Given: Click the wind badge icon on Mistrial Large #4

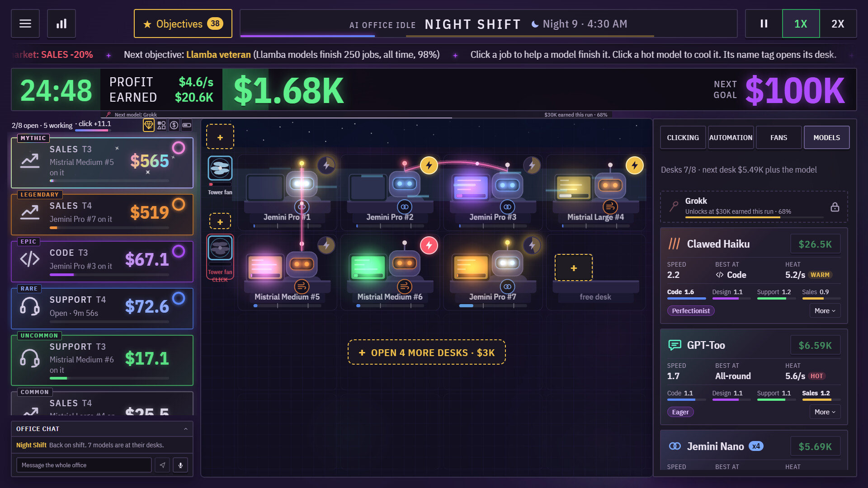Looking at the screenshot, I should point(610,206).
